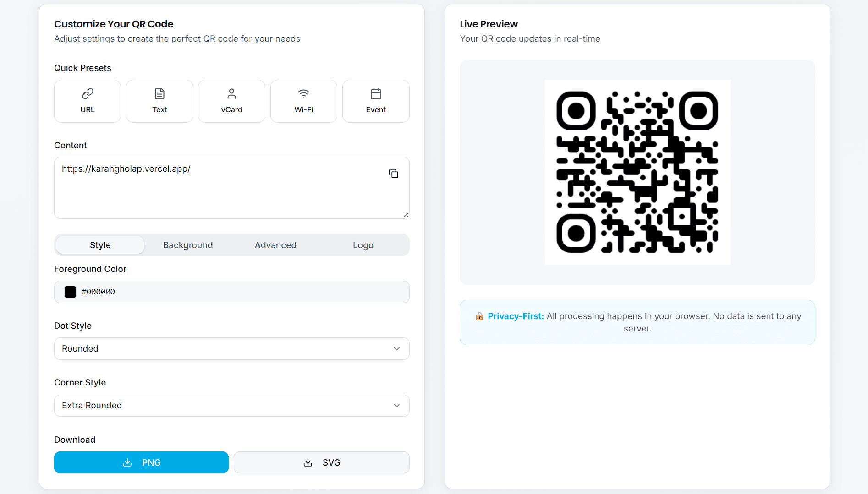Click the download icon on SVG button
The image size is (868, 494).
[308, 462]
